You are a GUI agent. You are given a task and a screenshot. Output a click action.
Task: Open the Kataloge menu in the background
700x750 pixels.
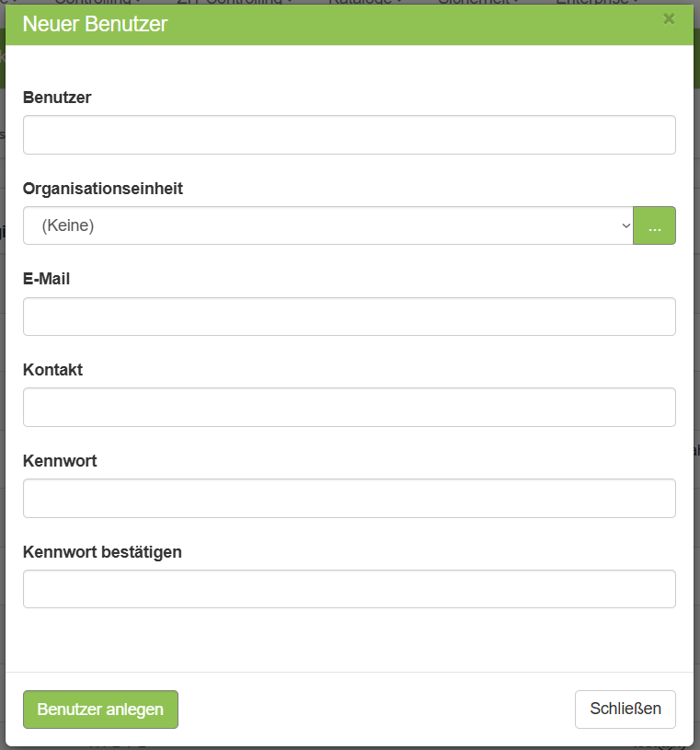coord(365,3)
